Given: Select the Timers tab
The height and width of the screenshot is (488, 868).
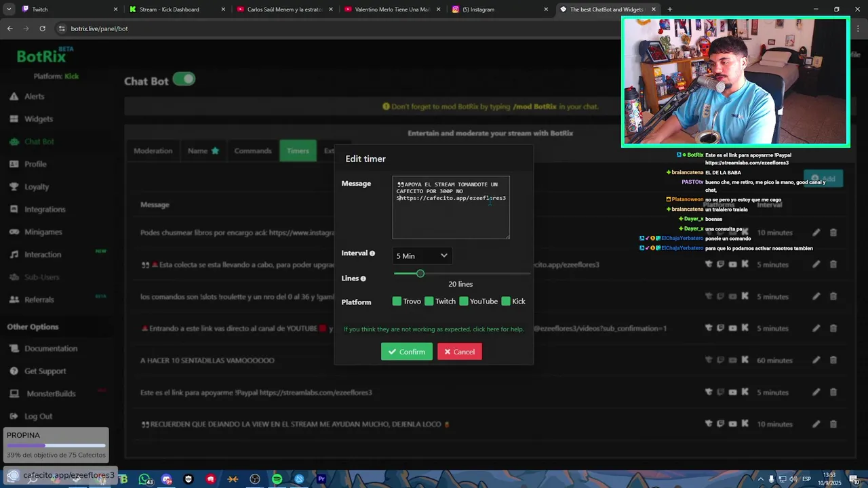Looking at the screenshot, I should click(x=298, y=150).
